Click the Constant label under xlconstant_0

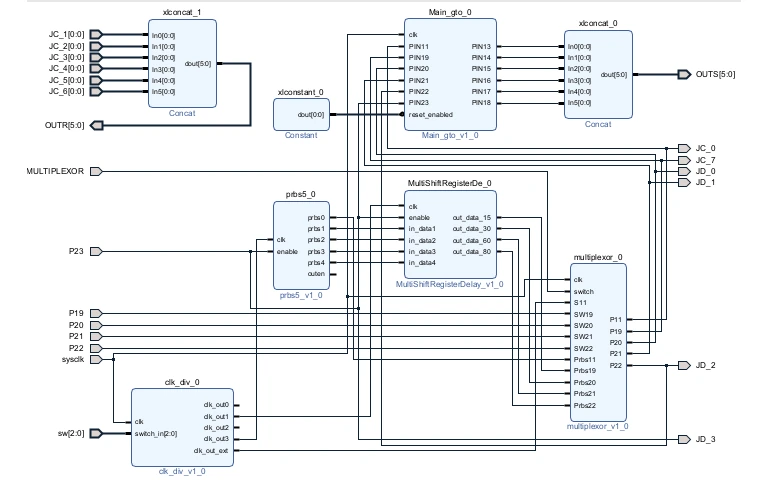point(301,135)
